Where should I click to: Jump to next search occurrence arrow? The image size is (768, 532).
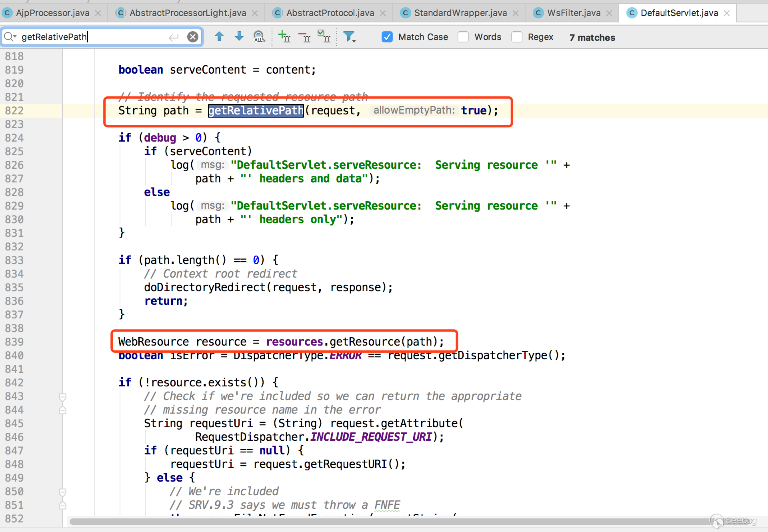pyautogui.click(x=239, y=37)
